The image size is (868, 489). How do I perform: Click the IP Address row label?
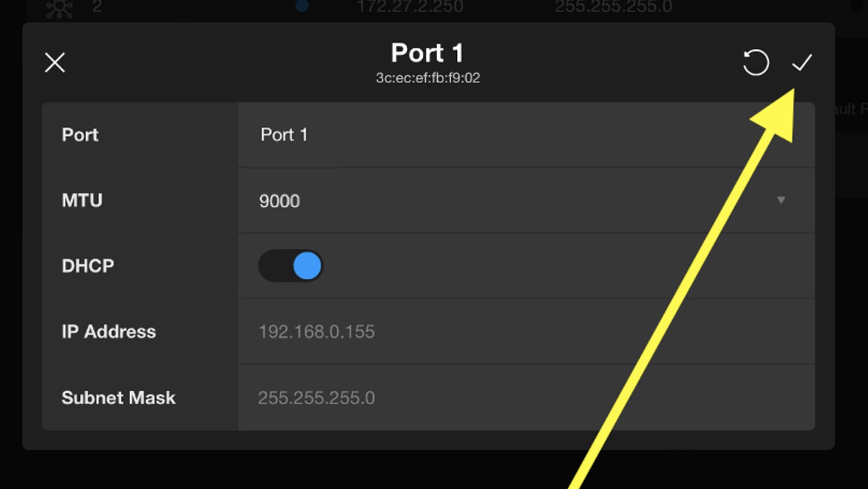click(x=108, y=331)
